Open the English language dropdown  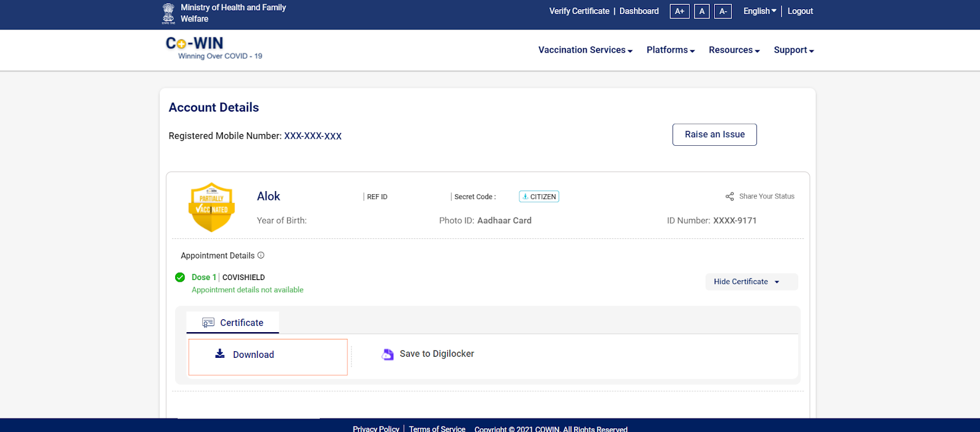[x=759, y=11]
